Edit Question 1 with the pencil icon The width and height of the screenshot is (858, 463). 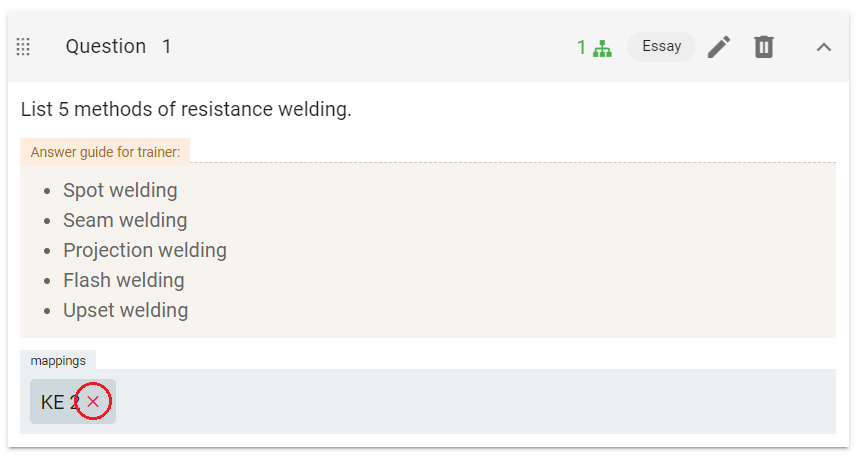pos(719,47)
